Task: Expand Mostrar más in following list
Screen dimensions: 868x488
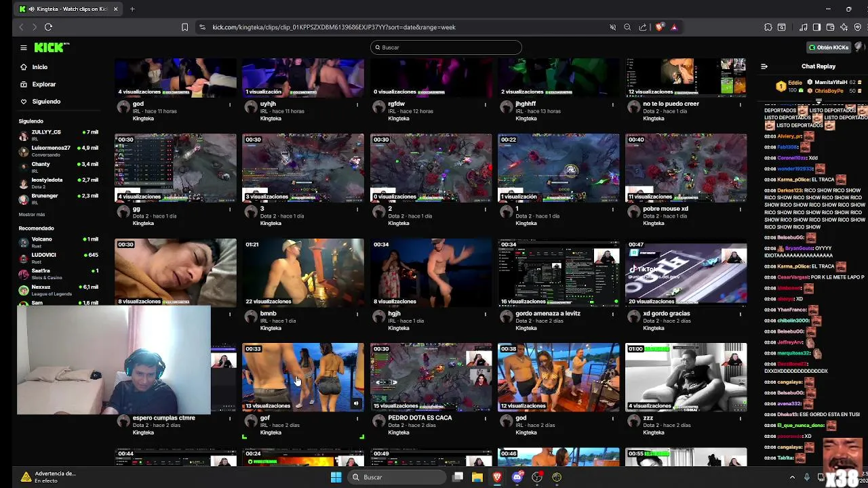Action: point(32,214)
